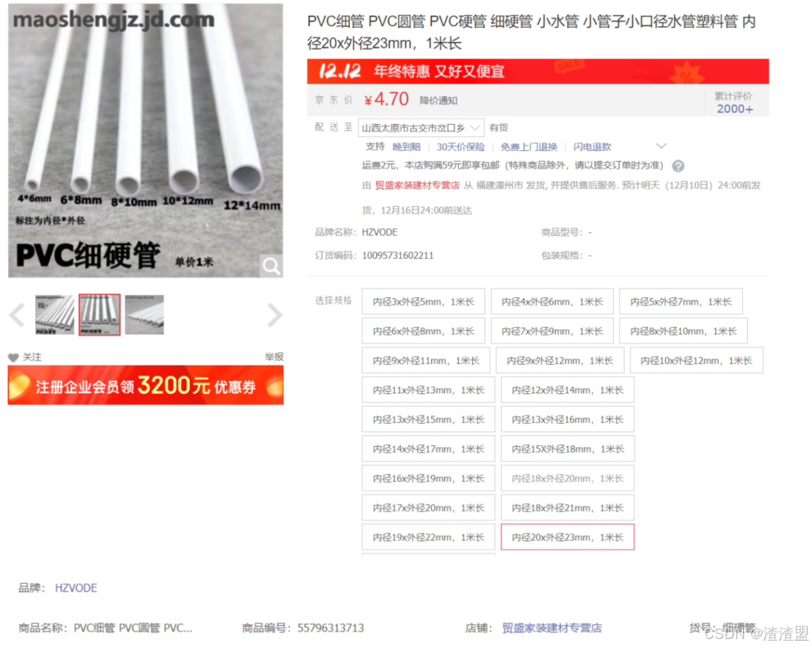Select size 内径19x外径22mm, 1米长
The image size is (812, 648).
tap(429, 538)
